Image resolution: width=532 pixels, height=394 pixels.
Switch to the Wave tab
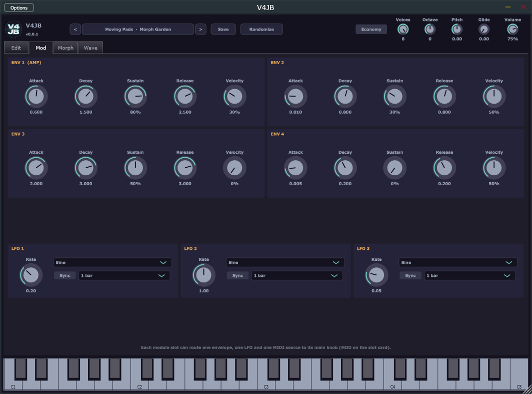coord(90,48)
